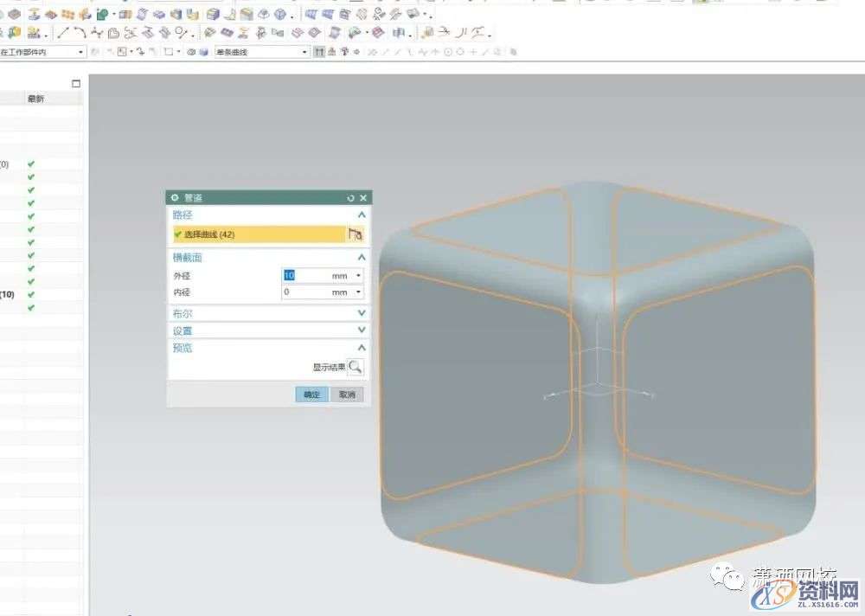
Task: Click the 最新 column header
Action: pyautogui.click(x=35, y=99)
